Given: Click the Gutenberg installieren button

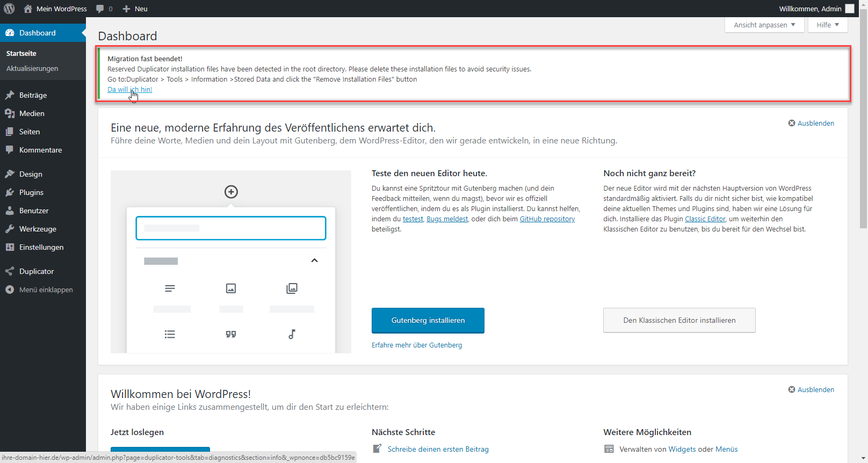Looking at the screenshot, I should click(x=428, y=320).
